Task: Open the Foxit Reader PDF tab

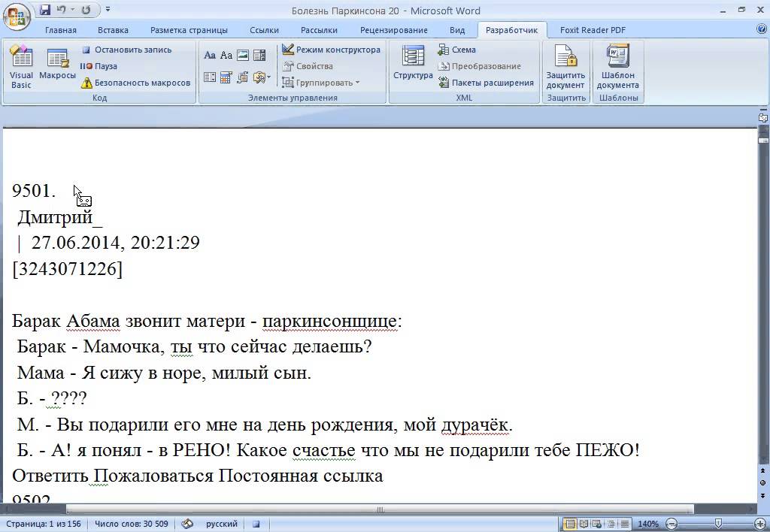Action: point(593,30)
